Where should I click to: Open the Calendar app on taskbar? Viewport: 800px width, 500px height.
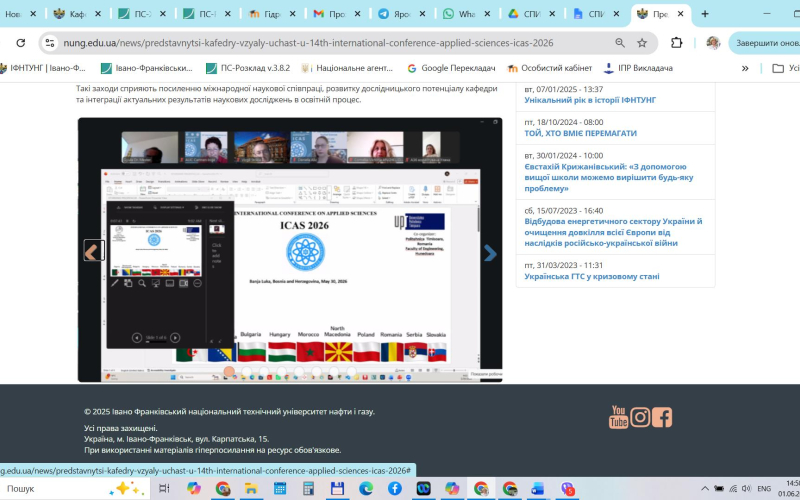[x=280, y=488]
